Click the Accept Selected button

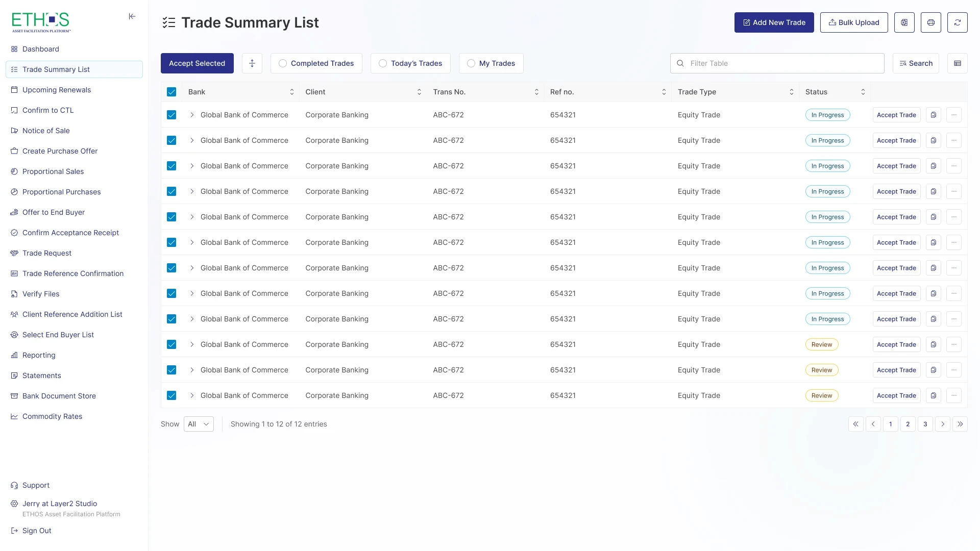pos(197,63)
